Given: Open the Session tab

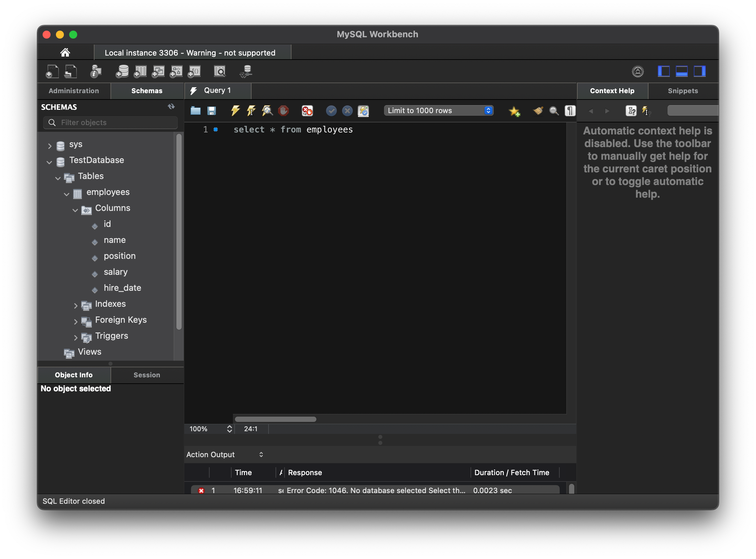Looking at the screenshot, I should [146, 375].
